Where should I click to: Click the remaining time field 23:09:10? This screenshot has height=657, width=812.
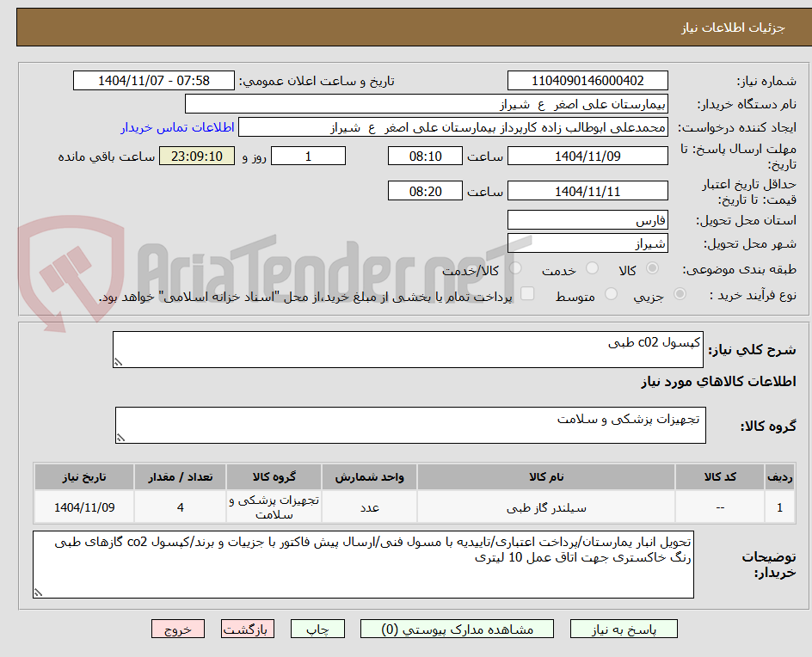pyautogui.click(x=197, y=156)
